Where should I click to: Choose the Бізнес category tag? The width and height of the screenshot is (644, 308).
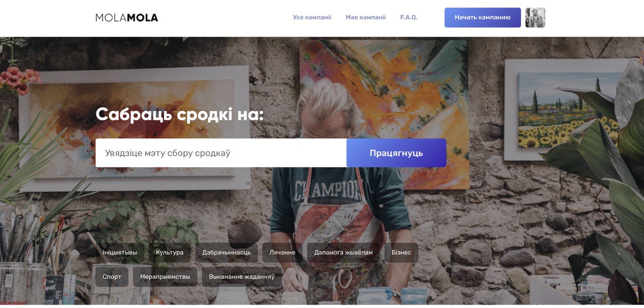401,253
